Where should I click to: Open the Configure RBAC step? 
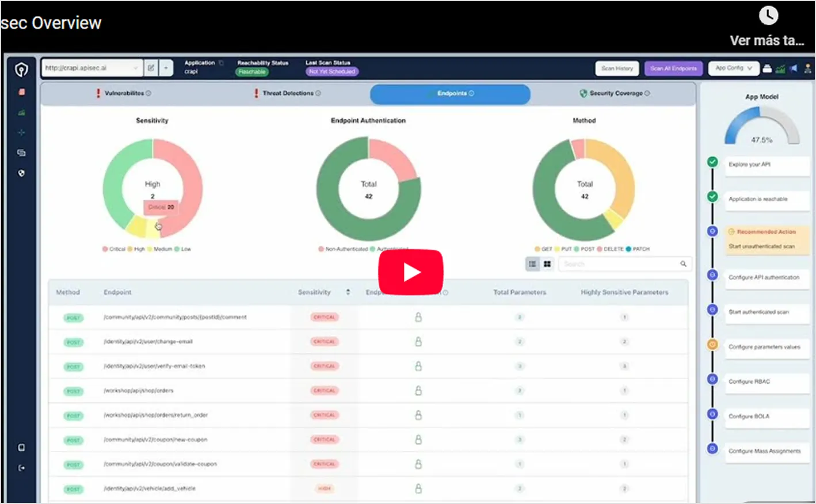pyautogui.click(x=767, y=382)
